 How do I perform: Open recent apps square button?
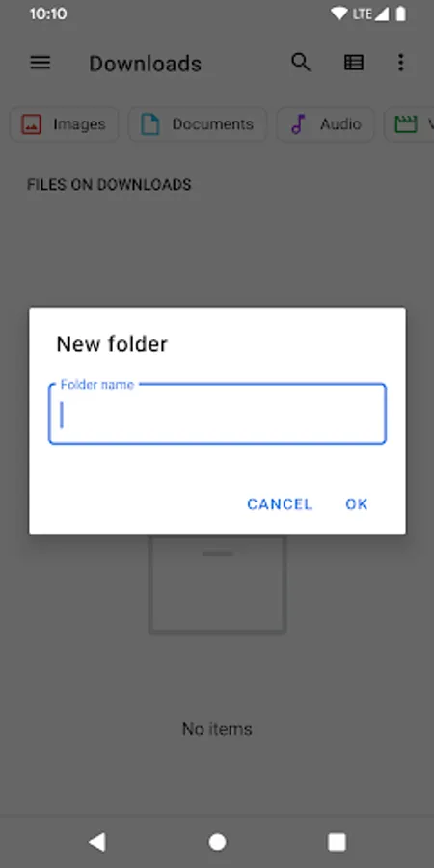(337, 842)
